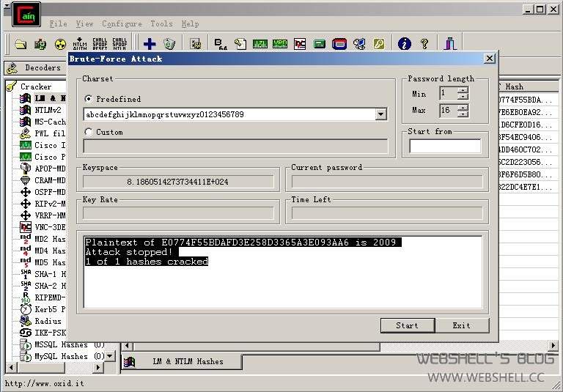Click the recycle bin Remove icon
563x392 pixels.
click(x=169, y=44)
